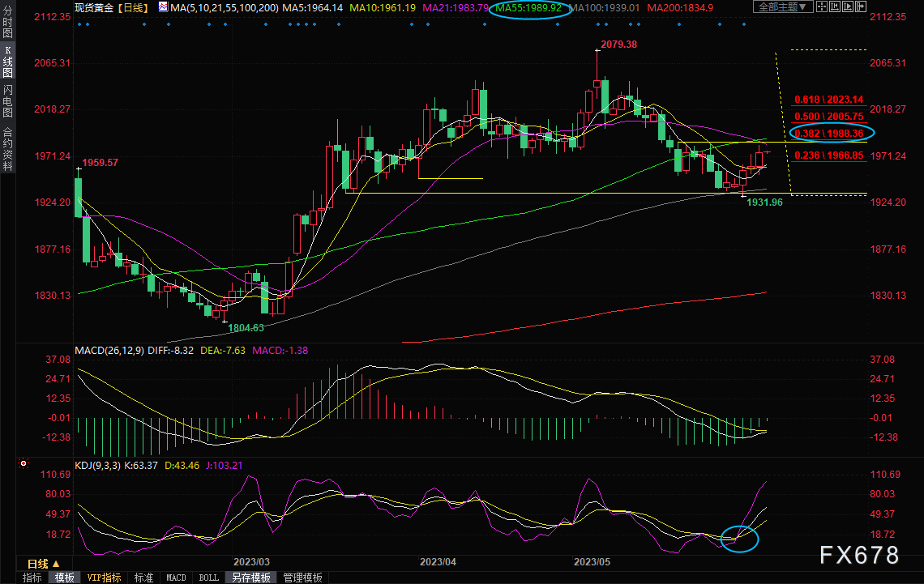Click the MA200:1834.9 value
Screen dimensions: 924x584
coord(680,7)
